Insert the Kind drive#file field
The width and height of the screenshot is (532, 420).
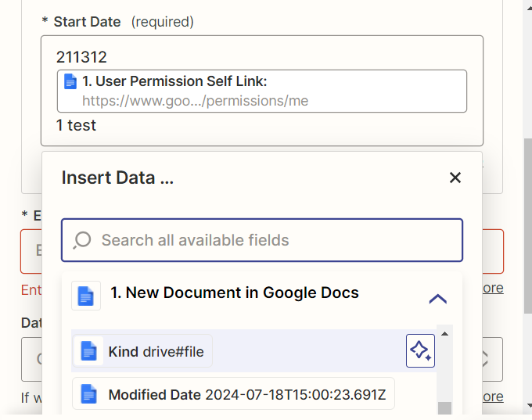pyautogui.click(x=156, y=351)
